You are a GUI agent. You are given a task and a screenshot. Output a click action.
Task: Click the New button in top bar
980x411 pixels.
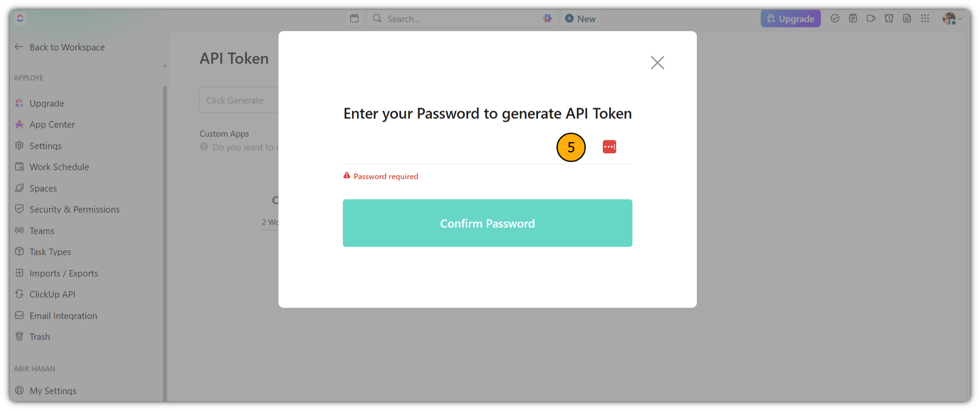coord(580,18)
